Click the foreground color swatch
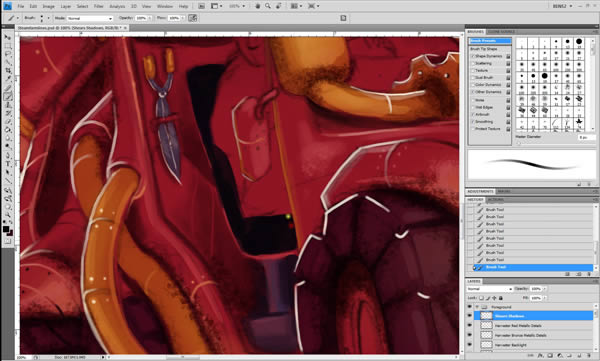The image size is (600, 361). [x=6, y=229]
